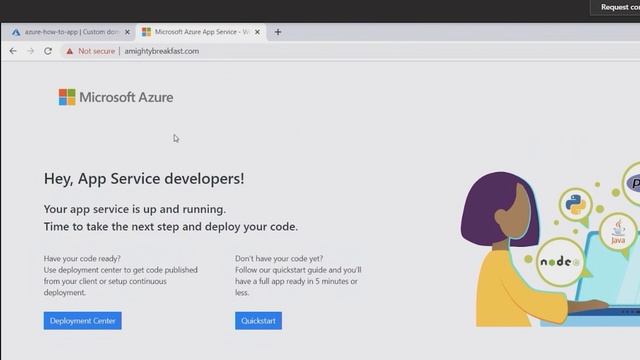
Task: Click the Python logo bubble in illustration
Action: (x=576, y=204)
